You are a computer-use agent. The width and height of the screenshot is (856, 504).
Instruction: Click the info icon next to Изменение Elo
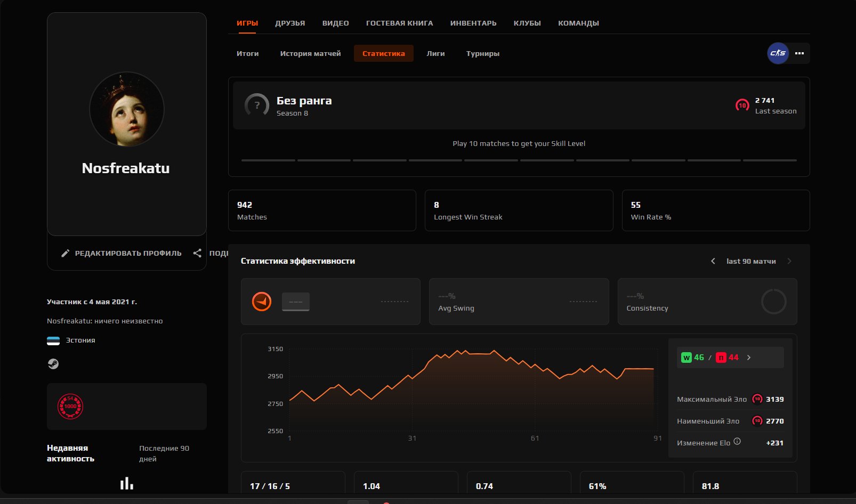tap(737, 441)
